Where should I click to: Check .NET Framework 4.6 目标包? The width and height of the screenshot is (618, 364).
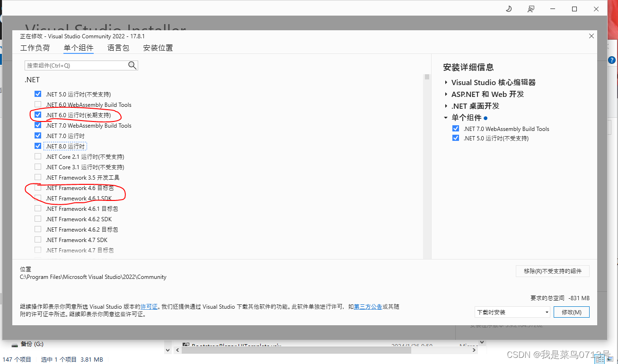pos(38,188)
